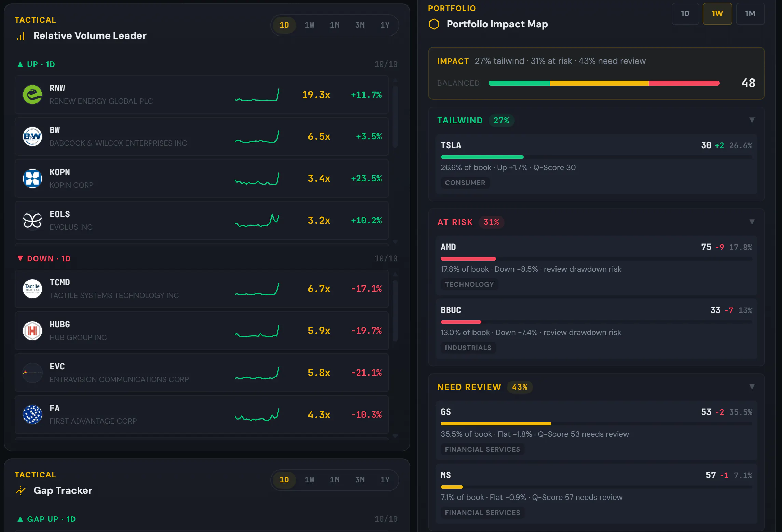Click RNW relative volume 19.3x

pyautogui.click(x=316, y=95)
